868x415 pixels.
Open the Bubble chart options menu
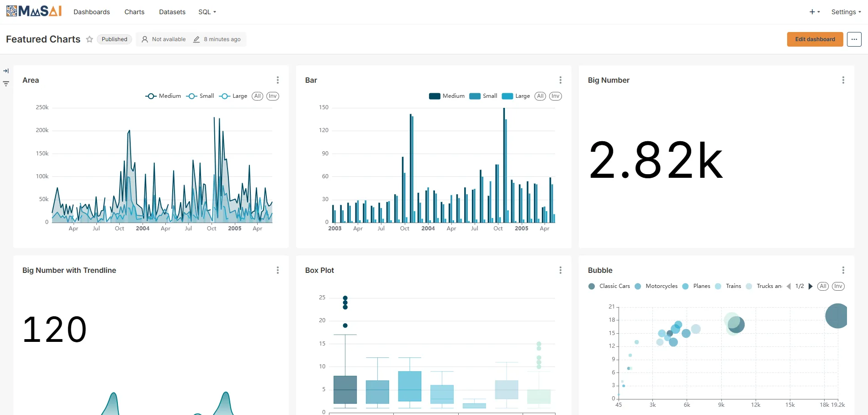(x=843, y=270)
